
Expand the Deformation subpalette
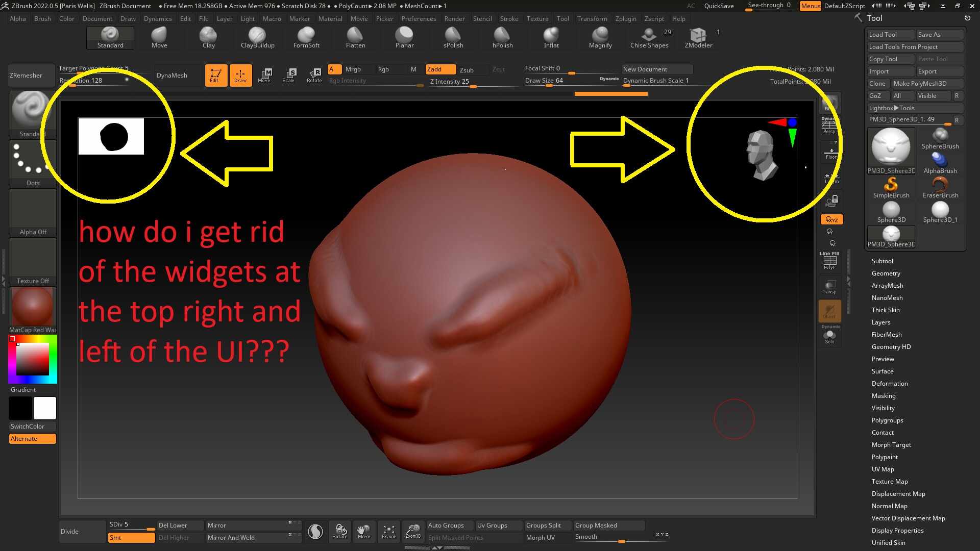(x=889, y=384)
